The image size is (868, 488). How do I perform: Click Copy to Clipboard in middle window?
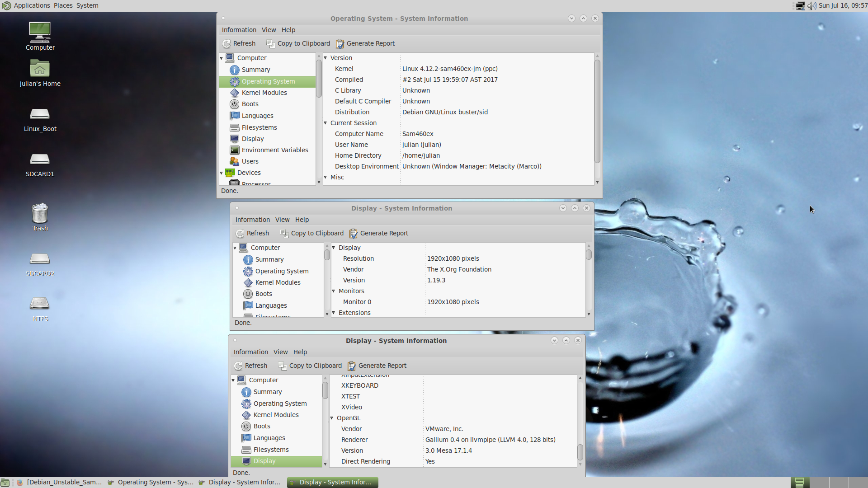(x=311, y=234)
